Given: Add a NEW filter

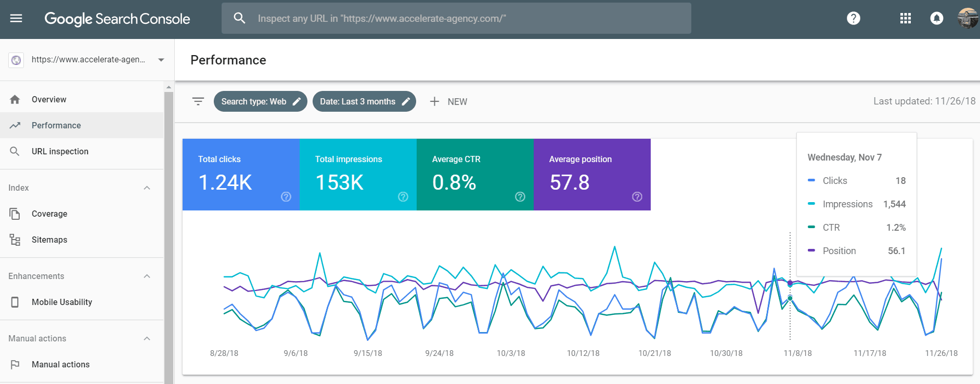Looking at the screenshot, I should (x=448, y=102).
